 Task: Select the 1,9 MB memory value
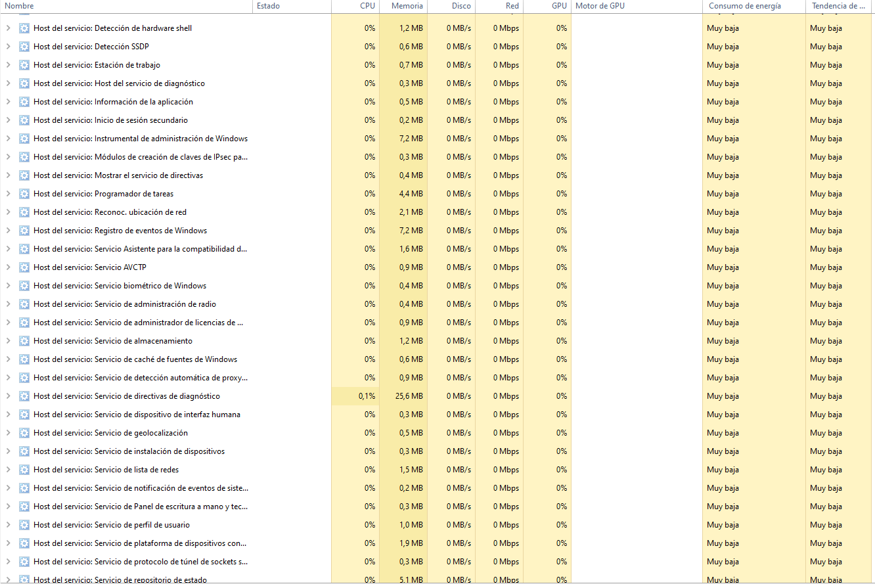411,543
